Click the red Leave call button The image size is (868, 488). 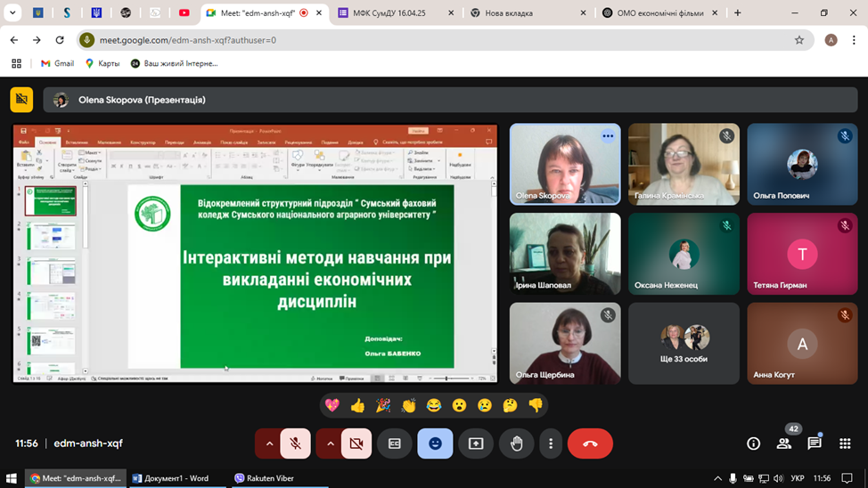click(x=589, y=443)
